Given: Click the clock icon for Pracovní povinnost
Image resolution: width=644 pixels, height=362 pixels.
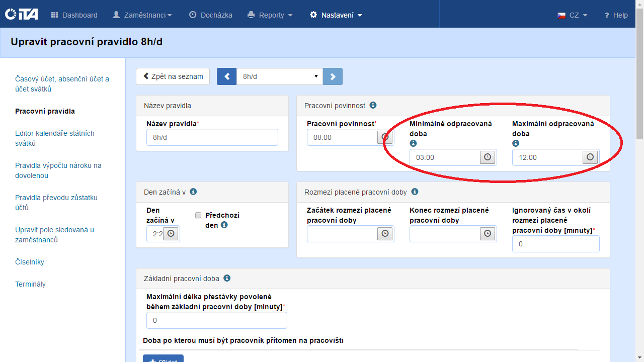Looking at the screenshot, I should pyautogui.click(x=385, y=137).
